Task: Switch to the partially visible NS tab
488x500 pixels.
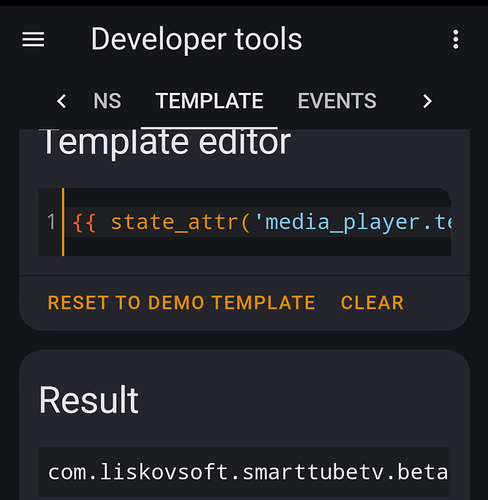Action: tap(107, 101)
